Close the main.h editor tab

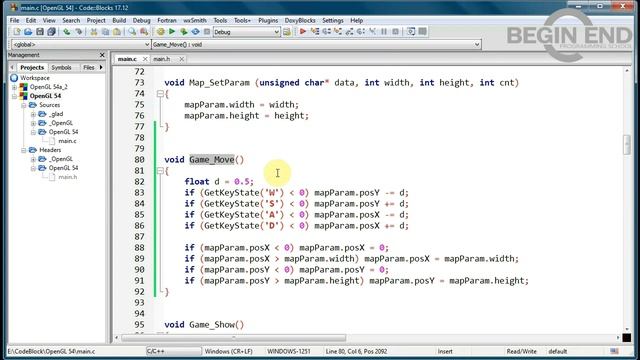pos(182,59)
